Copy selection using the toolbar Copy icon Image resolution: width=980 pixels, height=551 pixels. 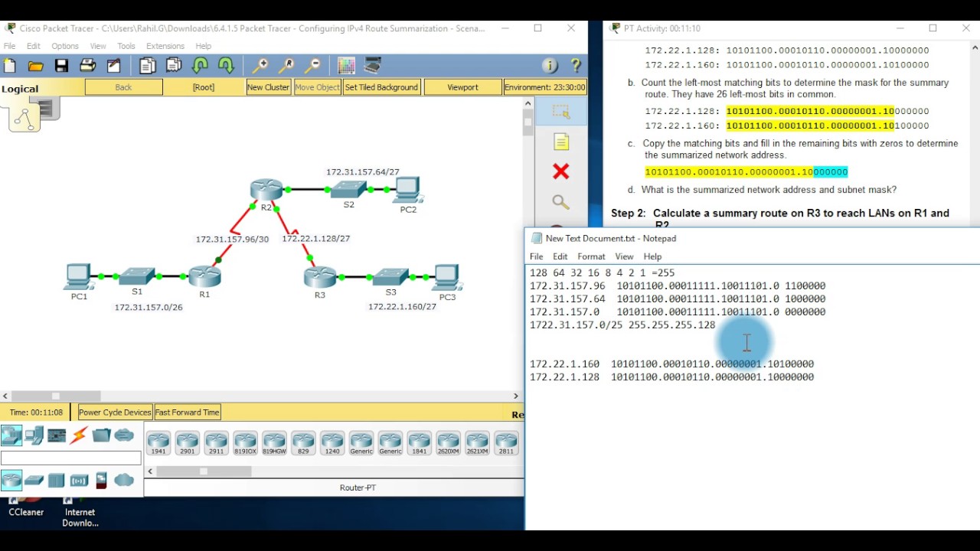(147, 67)
